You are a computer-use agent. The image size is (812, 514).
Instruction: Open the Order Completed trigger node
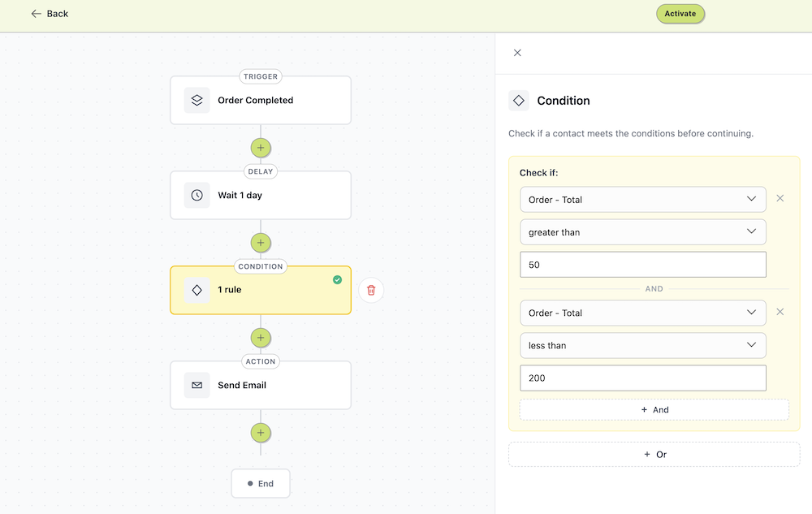pyautogui.click(x=261, y=101)
